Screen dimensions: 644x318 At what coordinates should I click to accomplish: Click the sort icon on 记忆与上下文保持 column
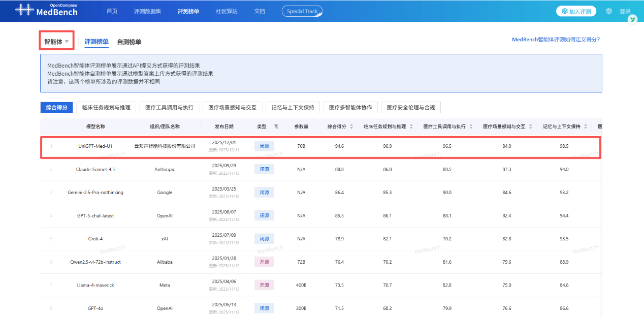(586, 126)
